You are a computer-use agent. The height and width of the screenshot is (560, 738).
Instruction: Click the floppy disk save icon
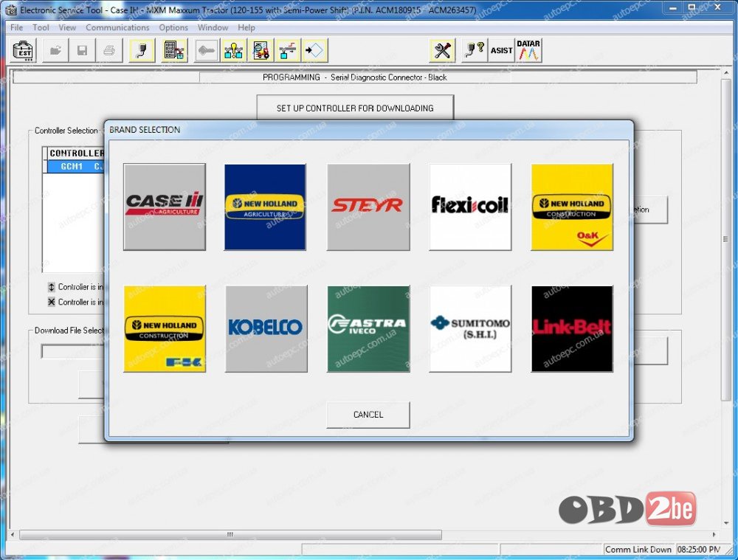coord(82,50)
